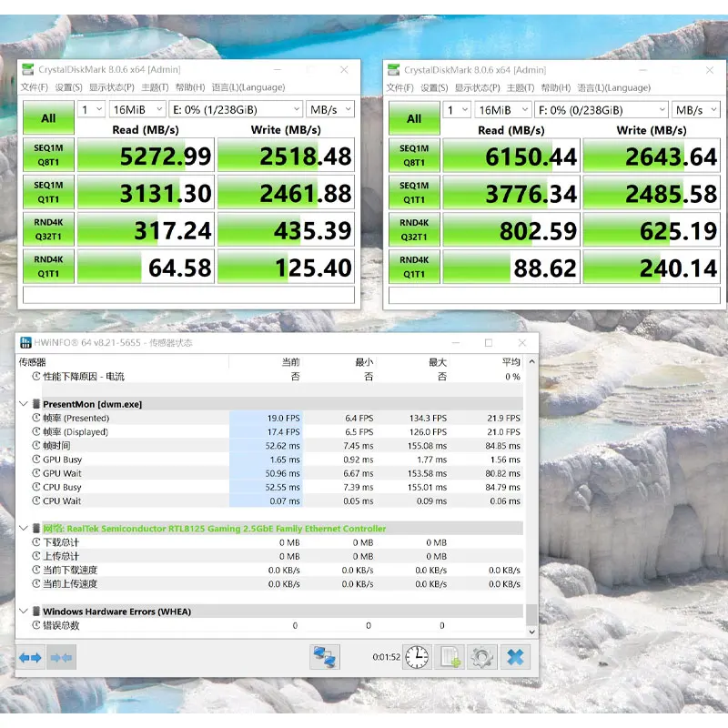Click sensor icon beside 错误总数
This screenshot has width=728, height=728.
[36, 625]
